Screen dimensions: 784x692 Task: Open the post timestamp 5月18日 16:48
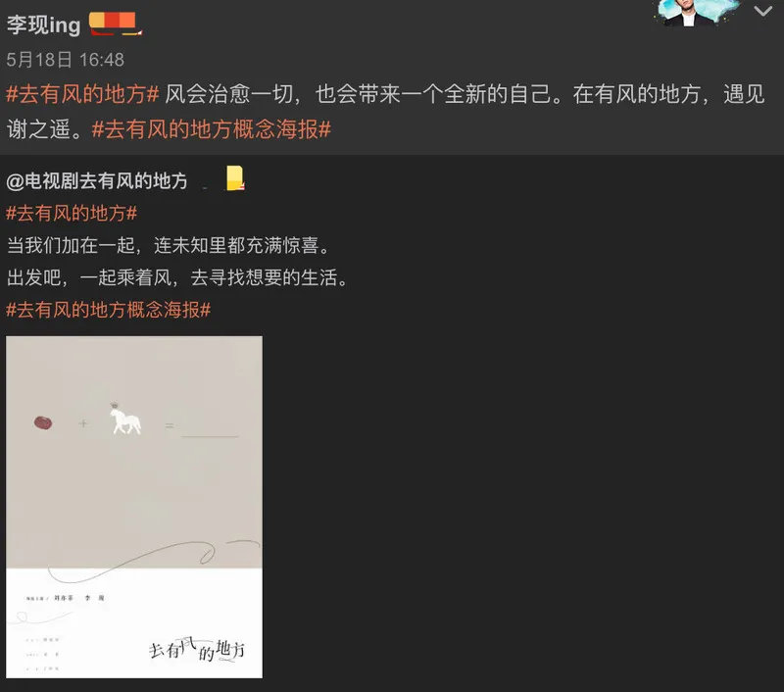click(x=65, y=60)
